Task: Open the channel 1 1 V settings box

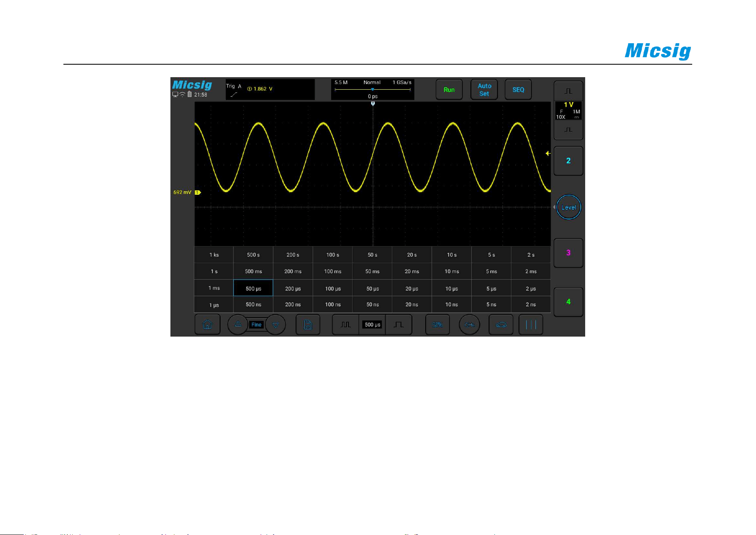Action: tap(568, 110)
